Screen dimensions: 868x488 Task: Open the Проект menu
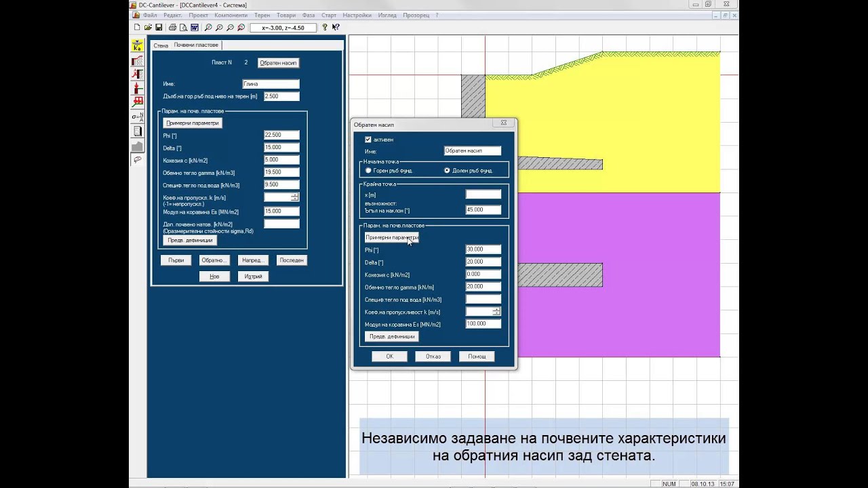199,15
